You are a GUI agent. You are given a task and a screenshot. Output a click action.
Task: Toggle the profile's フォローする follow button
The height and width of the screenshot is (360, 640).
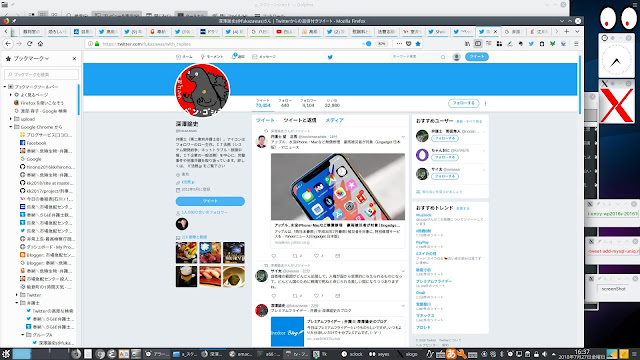click(x=463, y=103)
